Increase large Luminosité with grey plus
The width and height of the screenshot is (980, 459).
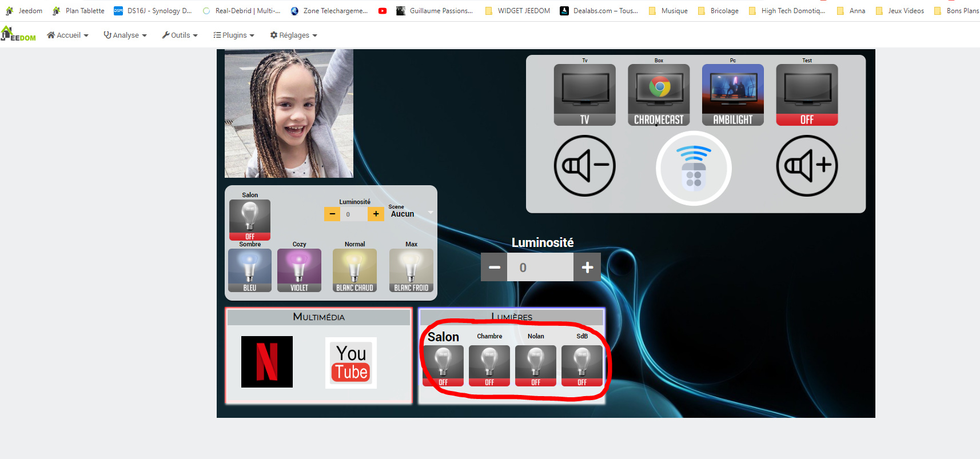tap(587, 267)
